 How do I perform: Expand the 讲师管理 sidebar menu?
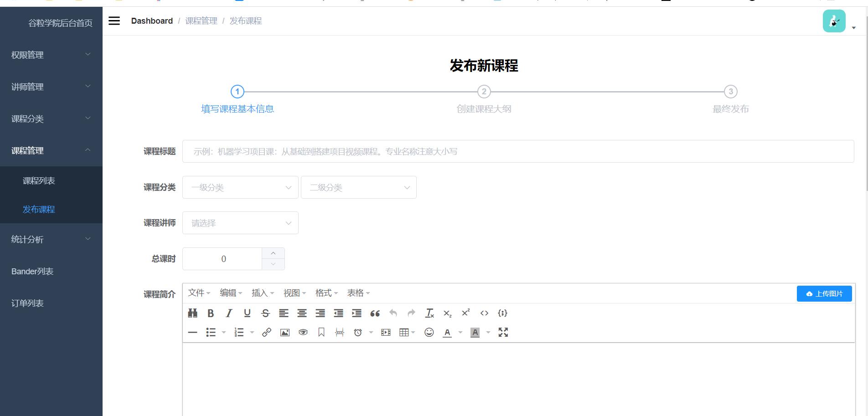51,87
